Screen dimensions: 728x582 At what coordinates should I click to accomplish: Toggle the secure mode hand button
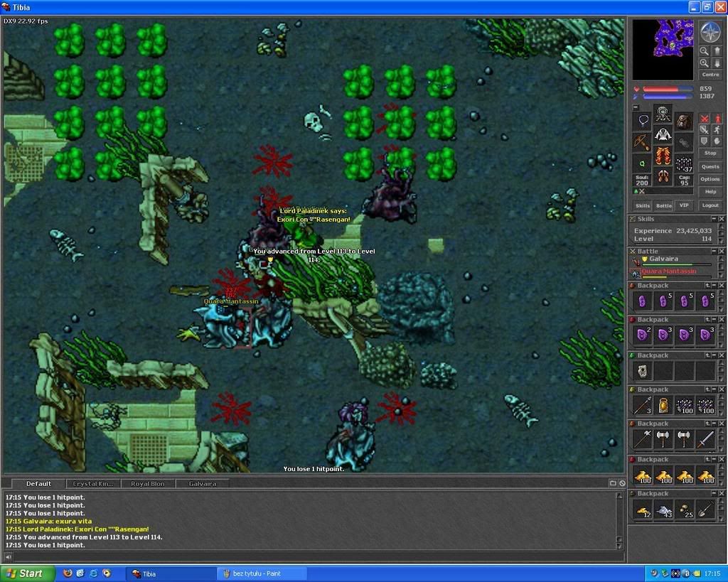point(717,141)
